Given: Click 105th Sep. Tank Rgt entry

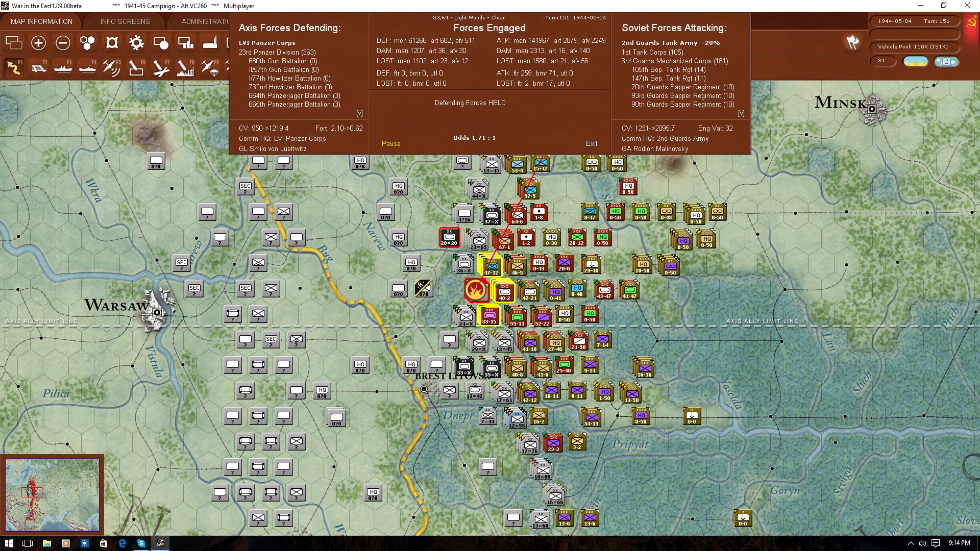Looking at the screenshot, I should click(669, 69).
